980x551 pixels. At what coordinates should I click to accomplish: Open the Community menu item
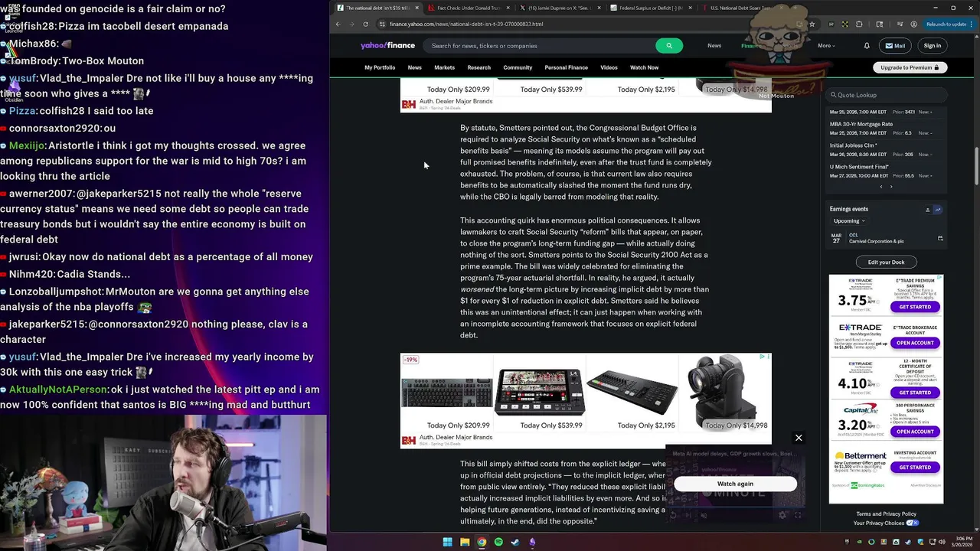click(x=518, y=67)
